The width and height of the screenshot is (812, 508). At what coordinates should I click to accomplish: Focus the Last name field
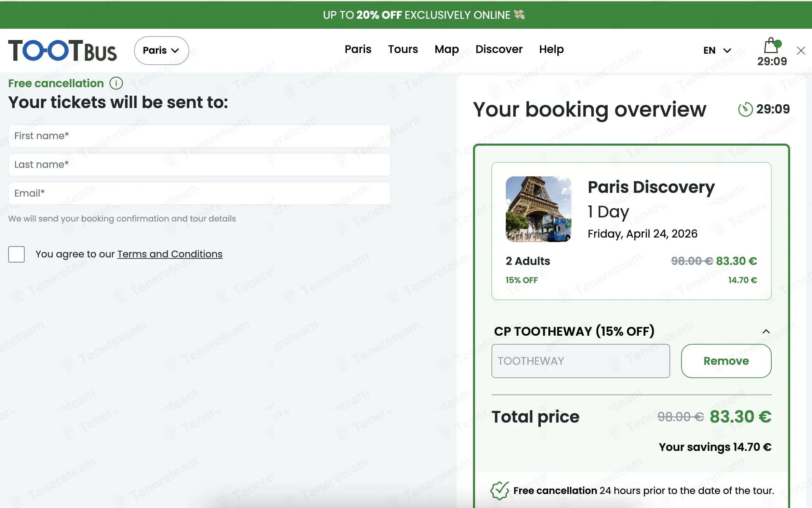pyautogui.click(x=200, y=164)
